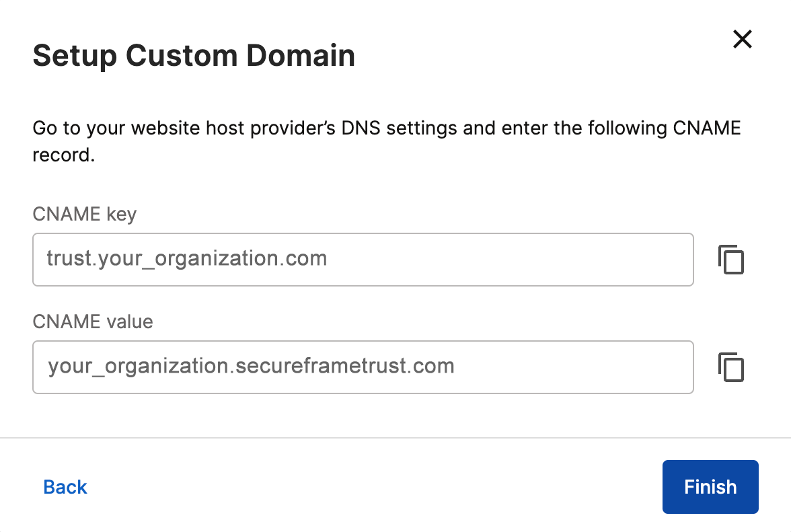Click empty space right of the CNAME key text

pyautogui.click(x=510, y=260)
